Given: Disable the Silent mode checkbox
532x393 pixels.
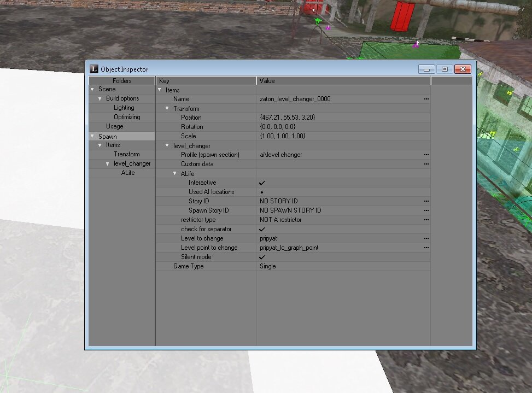Looking at the screenshot, I should point(262,257).
